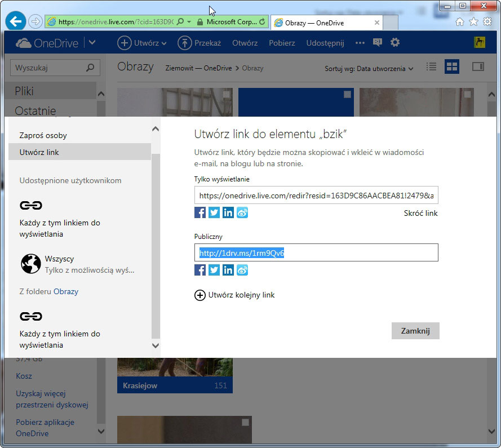Click the user profile avatar

(x=479, y=42)
